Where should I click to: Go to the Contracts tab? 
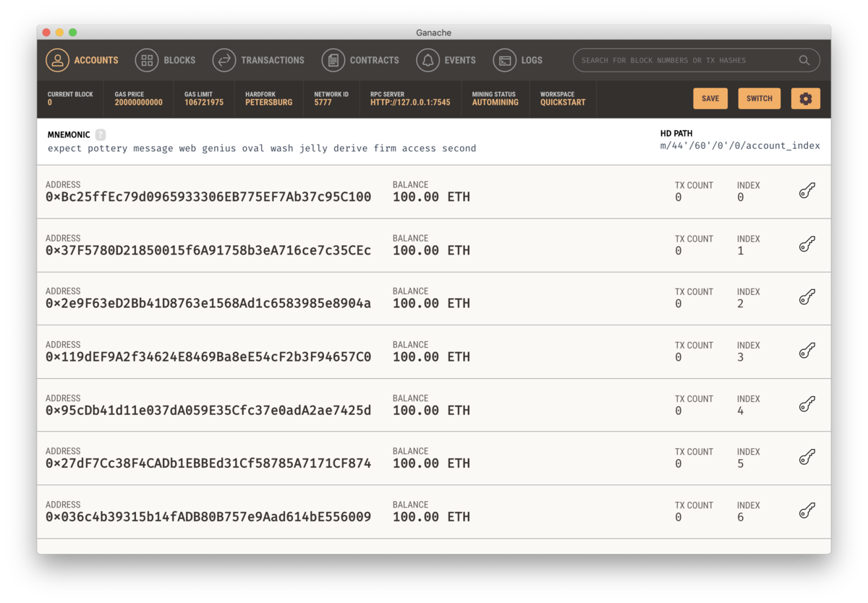[x=360, y=60]
